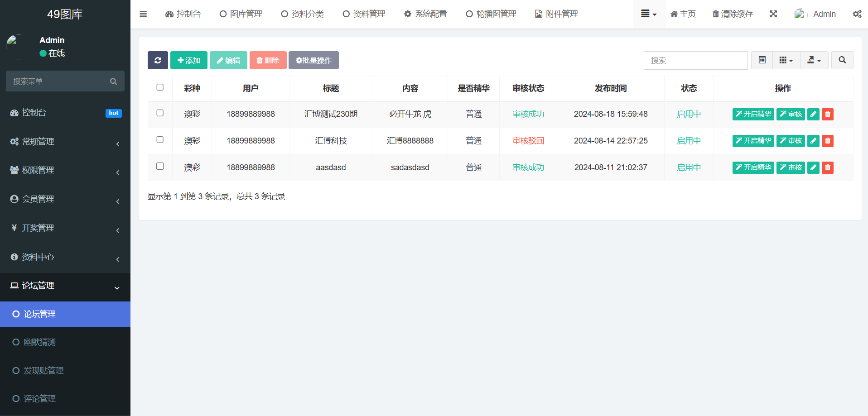Check the select-all checkbox in table header
Image resolution: width=868 pixels, height=416 pixels.
pyautogui.click(x=160, y=87)
